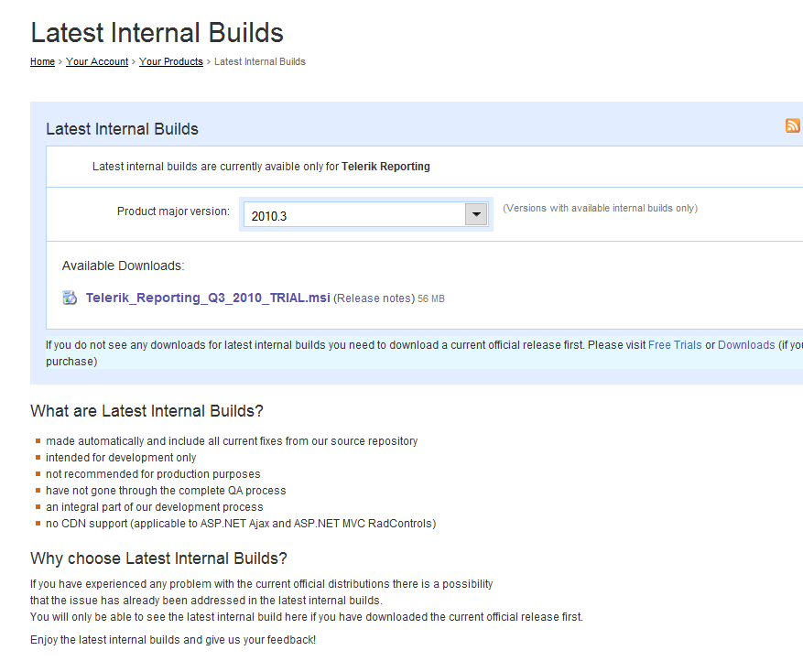Click the 'What are Latest Internal Builds?' heading

click(146, 411)
